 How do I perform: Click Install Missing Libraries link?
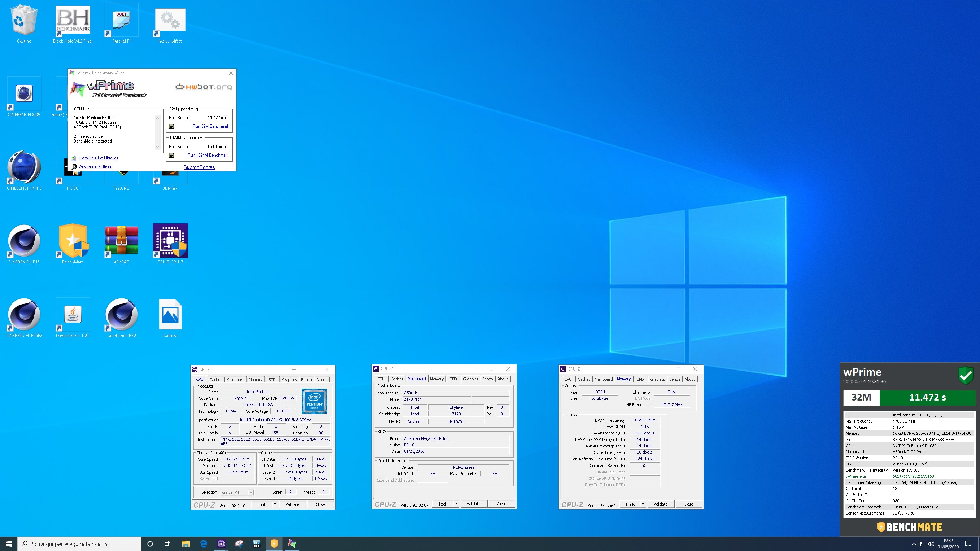(99, 158)
